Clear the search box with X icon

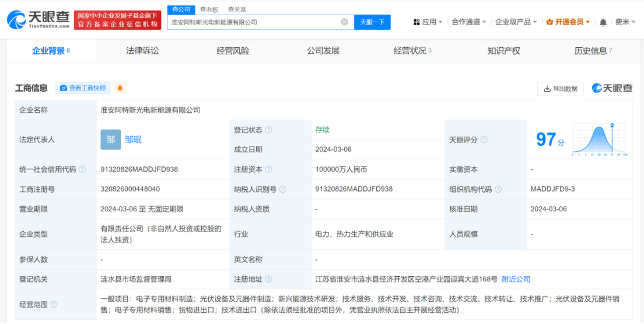pyautogui.click(x=344, y=22)
